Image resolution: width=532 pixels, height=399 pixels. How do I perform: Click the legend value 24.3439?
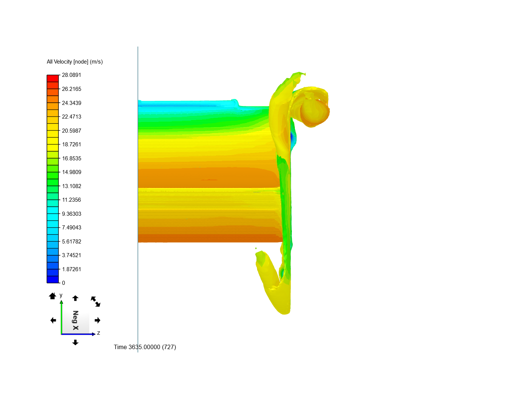pyautogui.click(x=71, y=103)
